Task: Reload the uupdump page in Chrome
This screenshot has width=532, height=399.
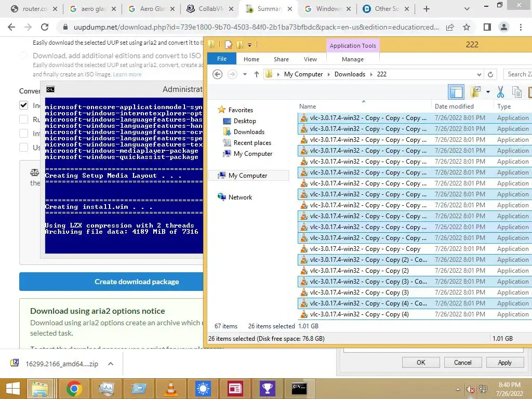Action: pyautogui.click(x=45, y=27)
